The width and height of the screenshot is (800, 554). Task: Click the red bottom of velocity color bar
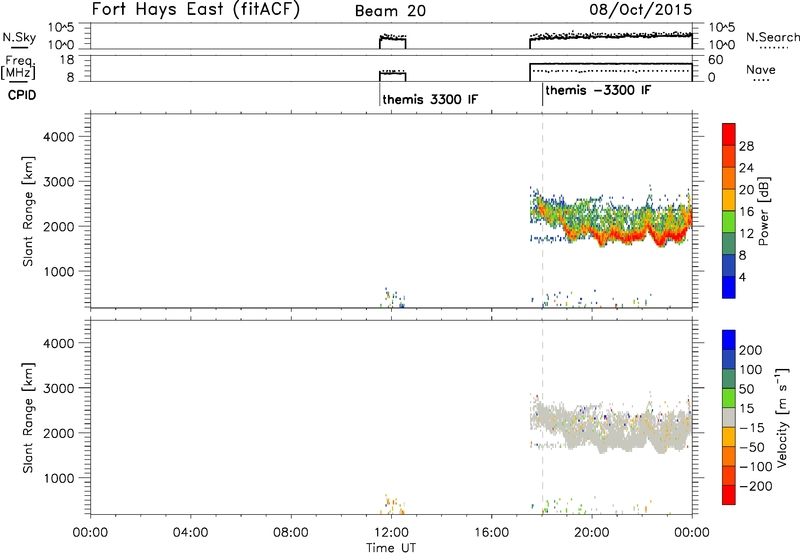[x=729, y=495]
